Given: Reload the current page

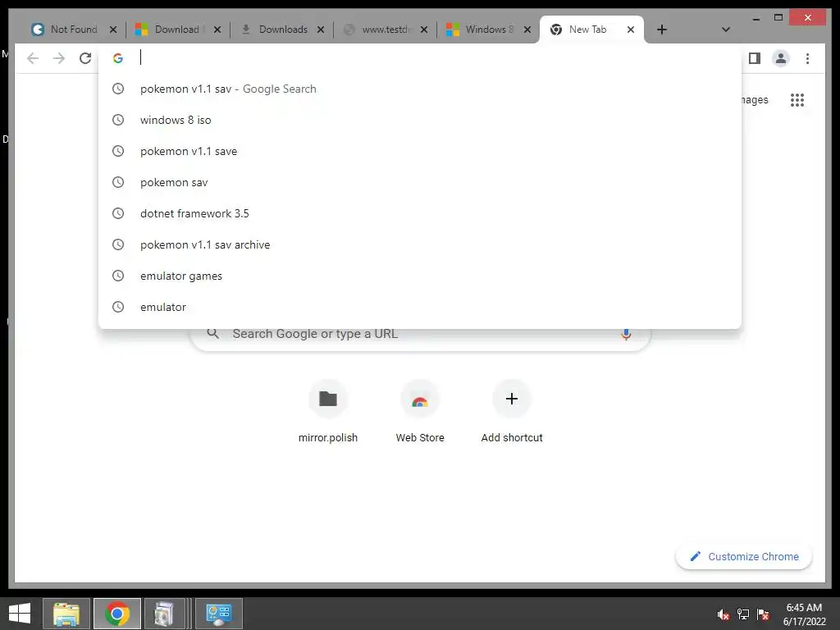Looking at the screenshot, I should click(85, 58).
